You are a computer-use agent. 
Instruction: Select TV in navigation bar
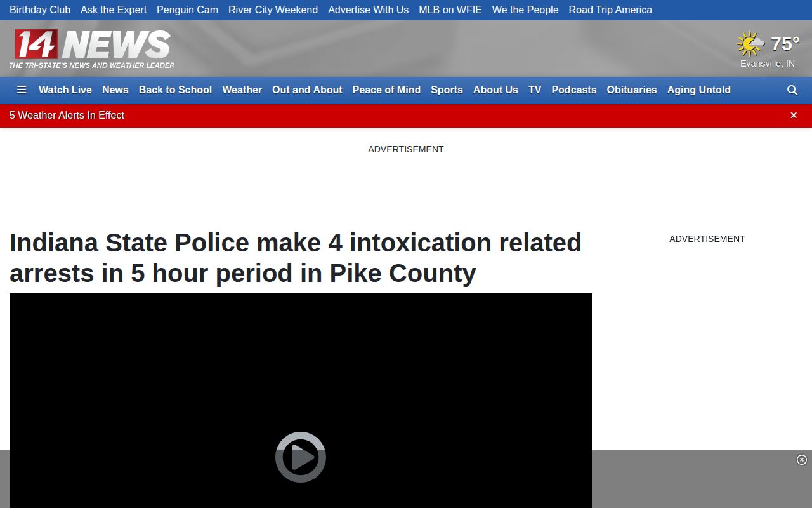pos(535,90)
